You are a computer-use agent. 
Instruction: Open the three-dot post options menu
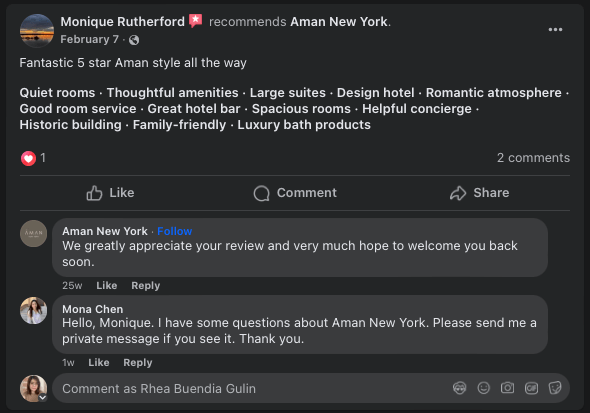pyautogui.click(x=555, y=29)
